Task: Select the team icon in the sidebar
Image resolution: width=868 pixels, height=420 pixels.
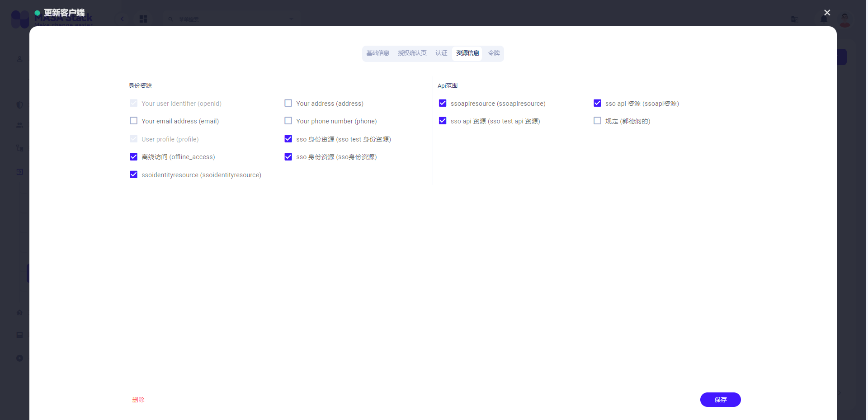Action: 19,125
